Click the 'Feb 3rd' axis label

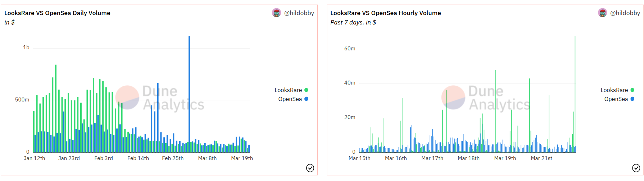(104, 158)
